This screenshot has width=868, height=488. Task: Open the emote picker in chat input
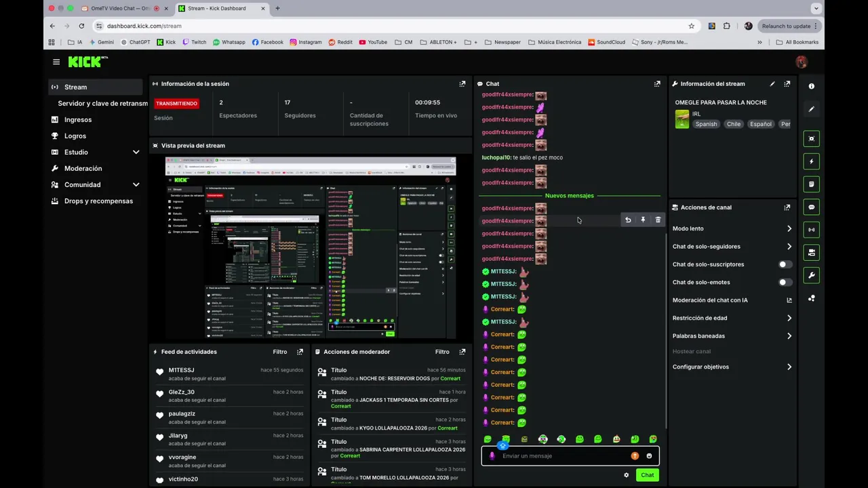coord(649,456)
